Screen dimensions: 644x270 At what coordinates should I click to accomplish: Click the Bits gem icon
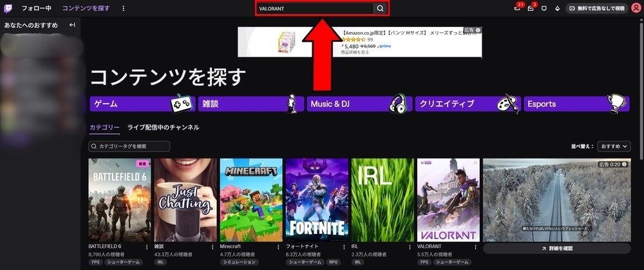click(x=557, y=8)
